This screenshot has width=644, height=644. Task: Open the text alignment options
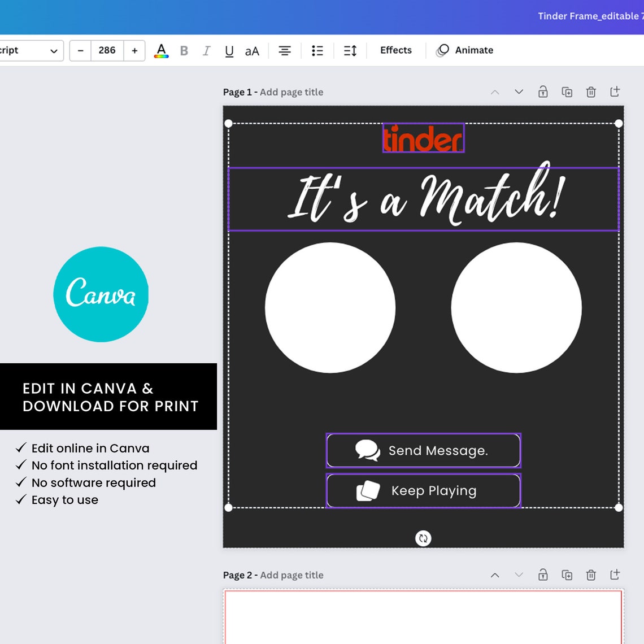[285, 50]
